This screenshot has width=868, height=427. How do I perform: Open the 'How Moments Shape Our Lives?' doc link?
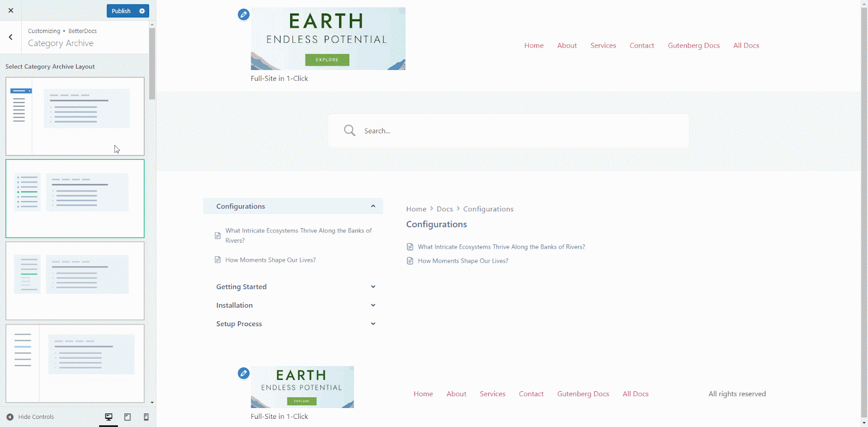coord(463,261)
